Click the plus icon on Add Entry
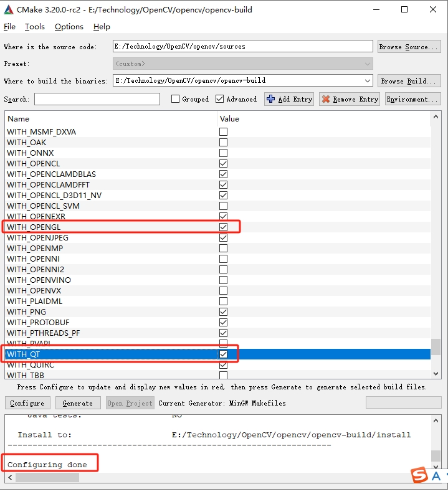The image size is (448, 494). [x=270, y=99]
